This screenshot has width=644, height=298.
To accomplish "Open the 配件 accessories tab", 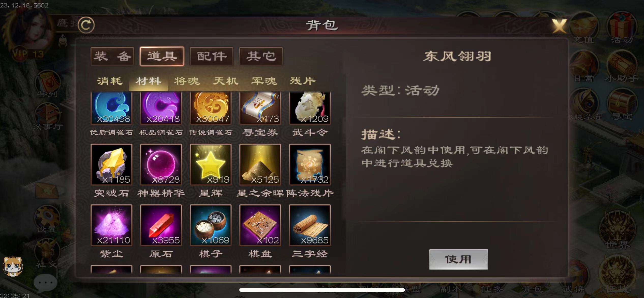I will coord(211,56).
